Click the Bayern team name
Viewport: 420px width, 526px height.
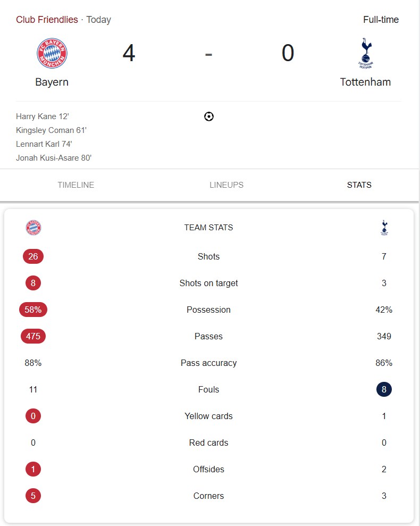[x=52, y=82]
